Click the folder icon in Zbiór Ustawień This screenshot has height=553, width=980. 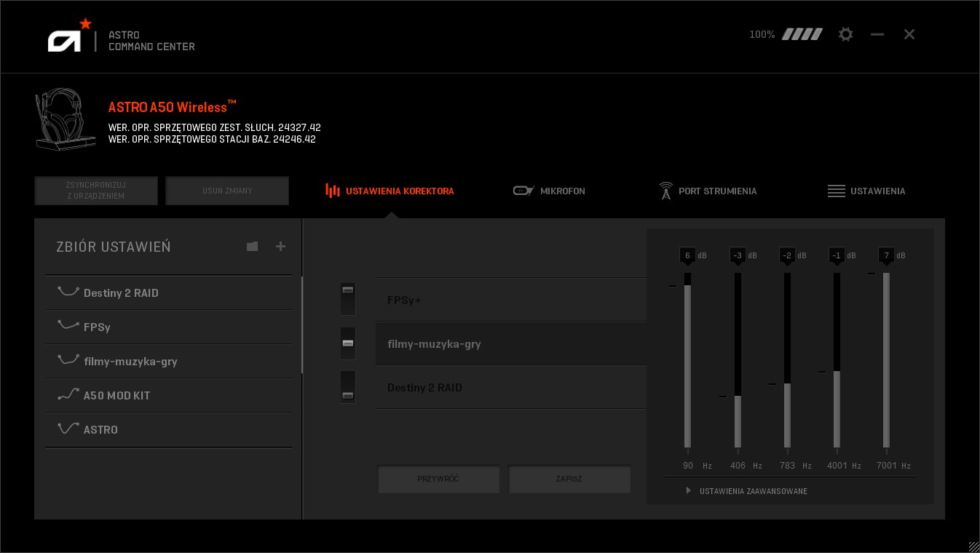point(252,247)
